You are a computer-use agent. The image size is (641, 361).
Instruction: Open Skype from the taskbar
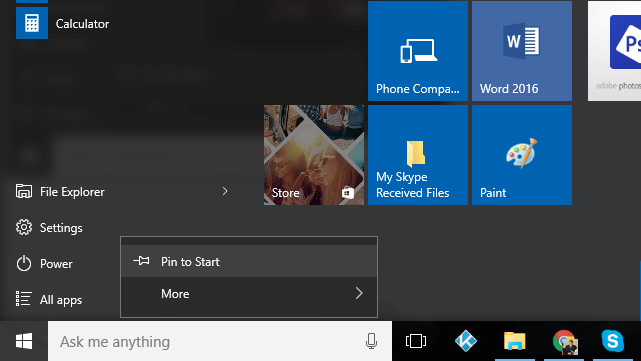[612, 341]
